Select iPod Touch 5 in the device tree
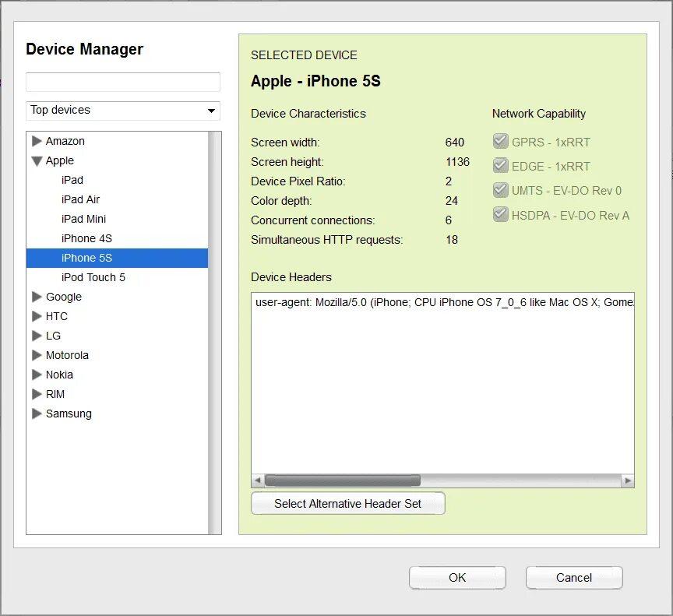The image size is (673, 616). 93,277
